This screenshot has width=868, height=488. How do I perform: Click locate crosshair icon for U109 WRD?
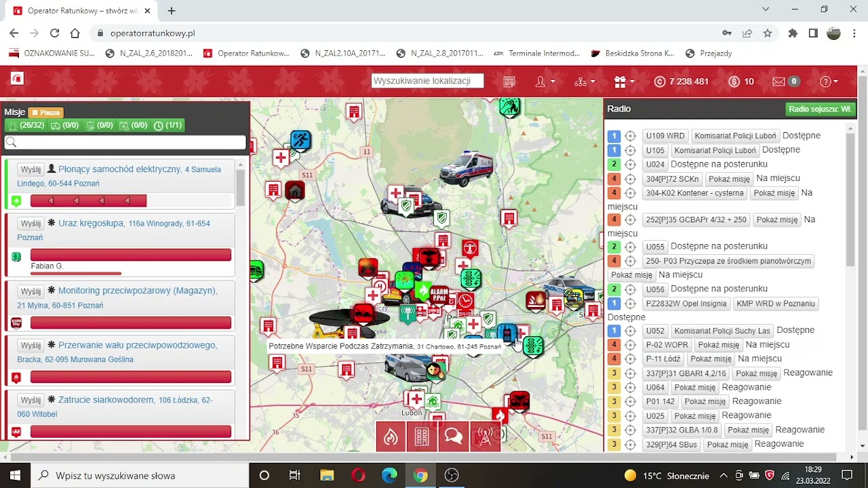click(x=630, y=136)
